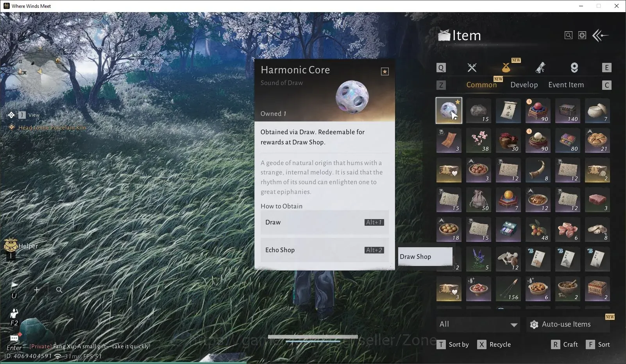
Task: Choose Echo Shop in How to Obtain
Action: (x=325, y=250)
